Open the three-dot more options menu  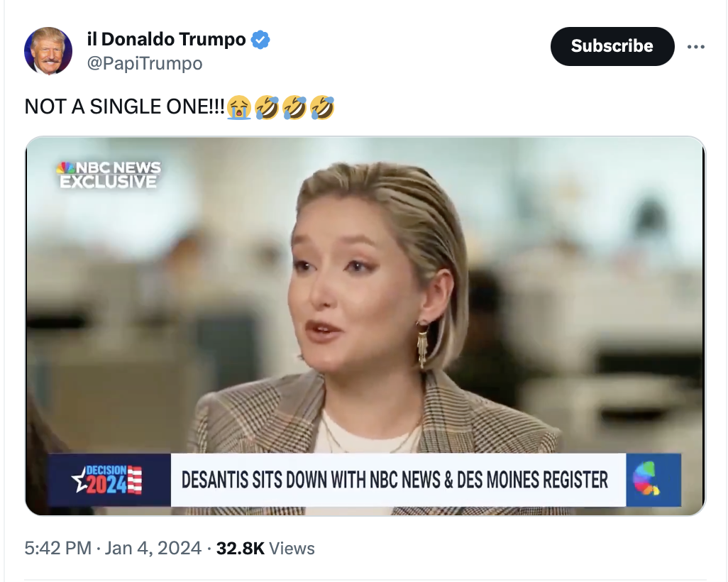coord(695,46)
